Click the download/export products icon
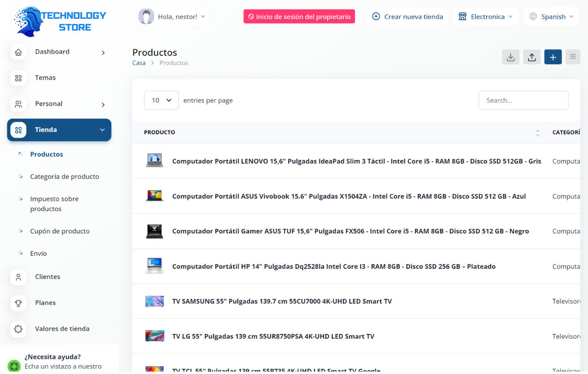 511,57
